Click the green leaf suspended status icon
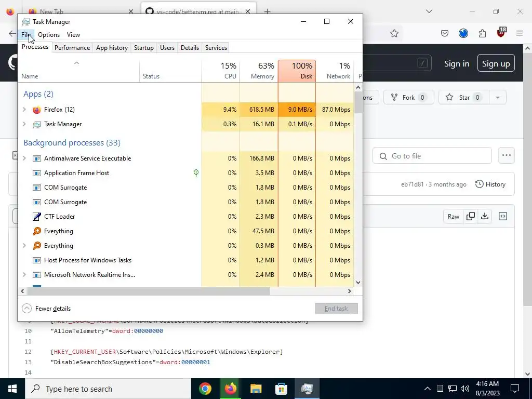This screenshot has width=532, height=399. [x=196, y=173]
